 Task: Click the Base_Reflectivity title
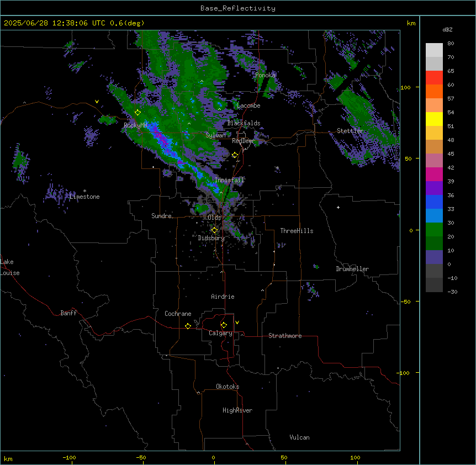(x=238, y=8)
